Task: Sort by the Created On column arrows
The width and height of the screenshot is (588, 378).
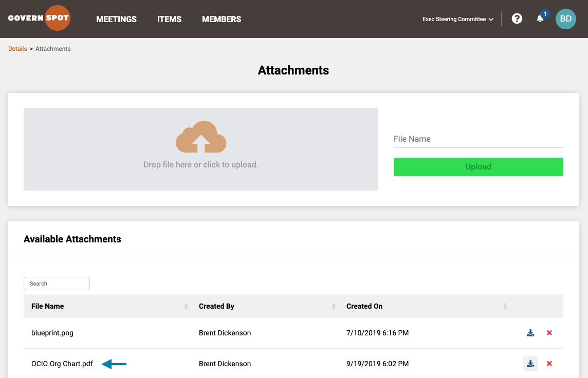Action: pos(505,307)
